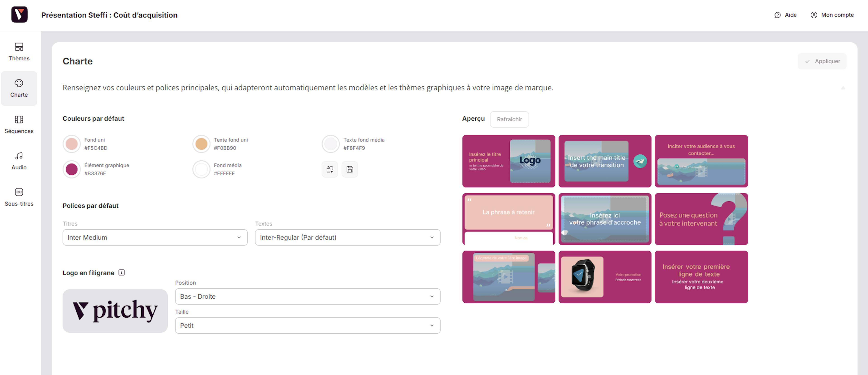Click the pitchy watermark logo image

point(115,311)
